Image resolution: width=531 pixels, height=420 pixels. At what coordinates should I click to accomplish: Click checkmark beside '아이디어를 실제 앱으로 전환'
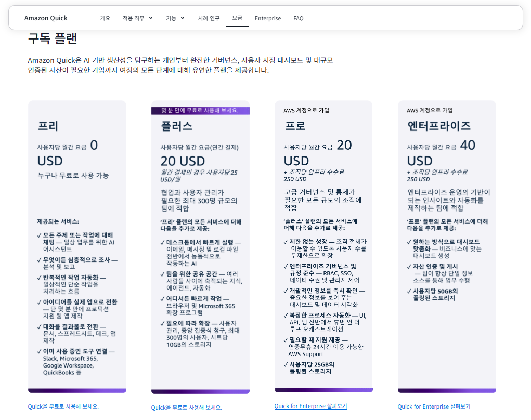(40, 302)
